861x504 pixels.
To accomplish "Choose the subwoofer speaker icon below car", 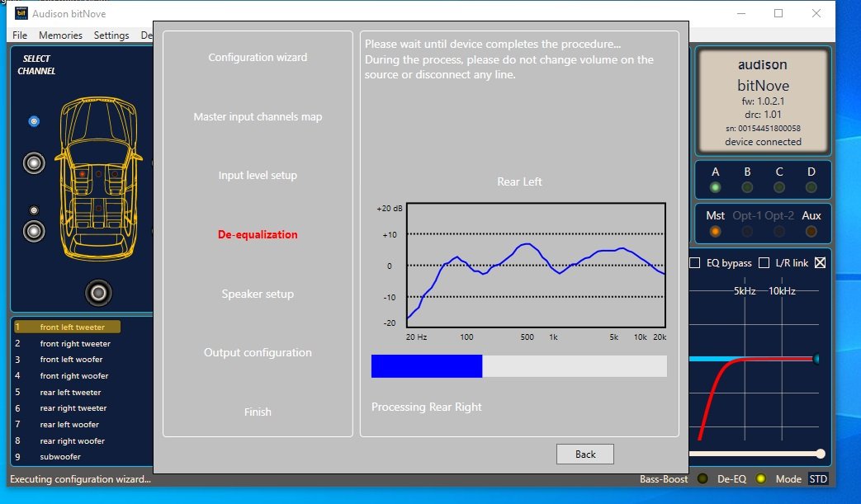I will click(x=98, y=292).
